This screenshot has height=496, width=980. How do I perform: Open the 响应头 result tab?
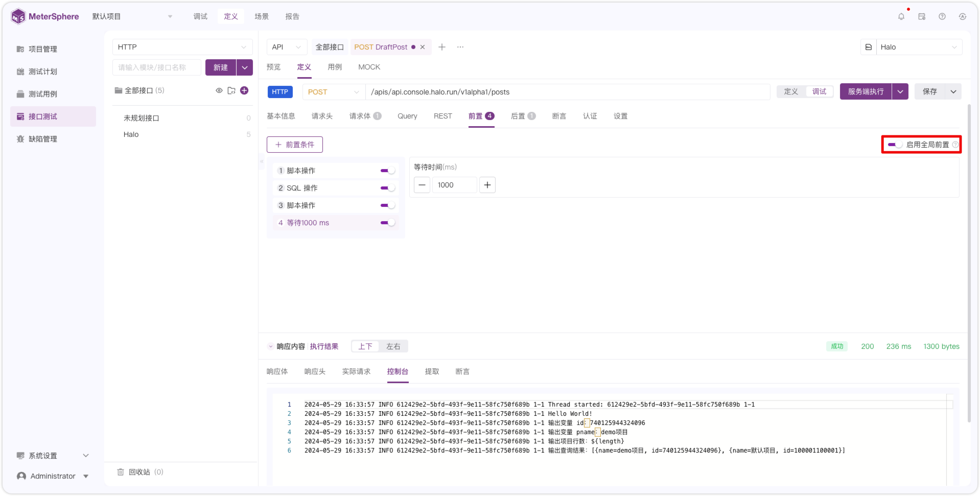[x=315, y=371]
